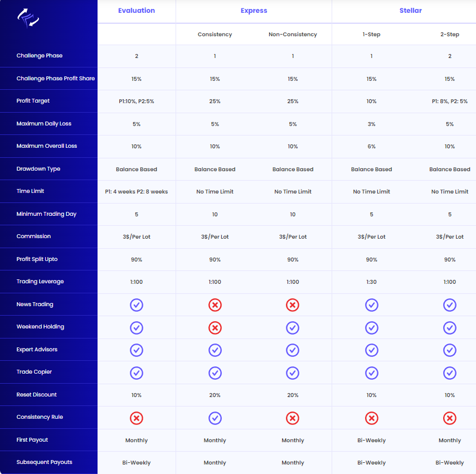Click Evaluation time limit P1: 4 weeks cell

[x=137, y=192]
